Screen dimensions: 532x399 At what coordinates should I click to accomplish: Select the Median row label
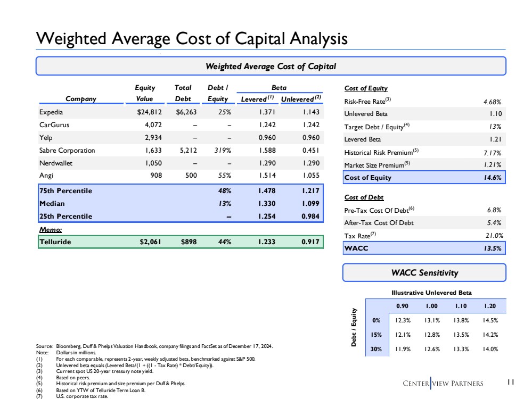tap(52, 203)
